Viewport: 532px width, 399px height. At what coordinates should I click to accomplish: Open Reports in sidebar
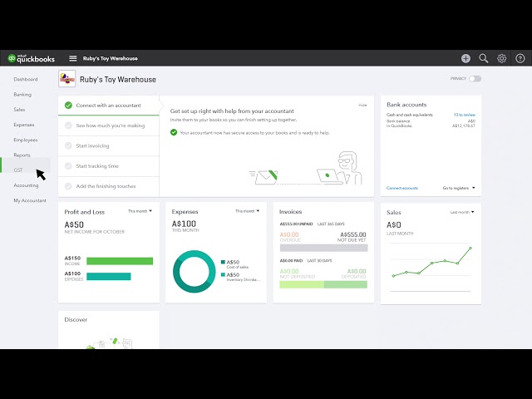pos(22,155)
